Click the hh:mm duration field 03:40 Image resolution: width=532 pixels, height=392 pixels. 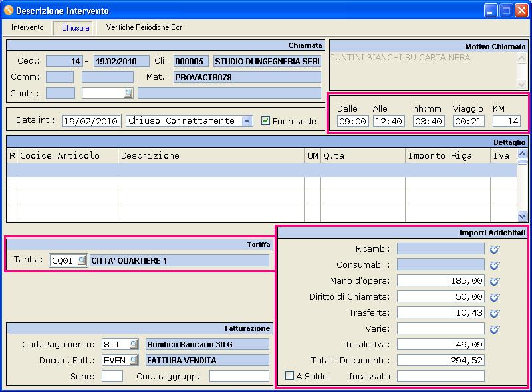428,121
